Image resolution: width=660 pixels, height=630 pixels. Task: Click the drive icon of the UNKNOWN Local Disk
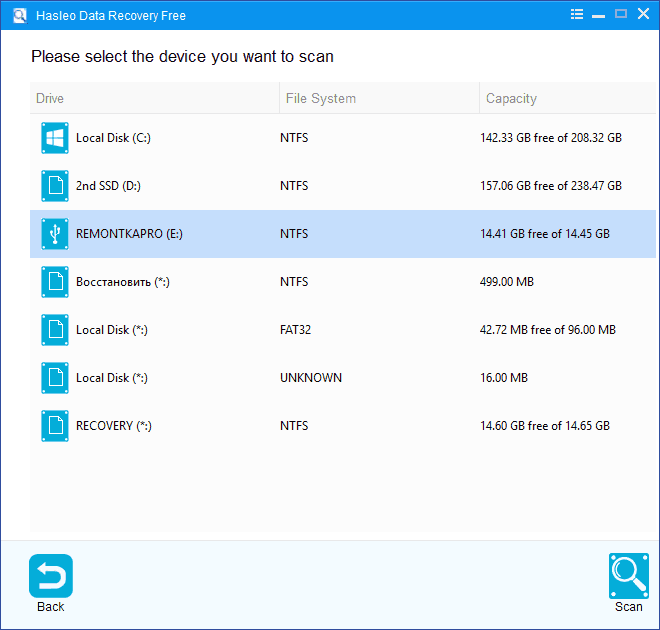tap(55, 378)
